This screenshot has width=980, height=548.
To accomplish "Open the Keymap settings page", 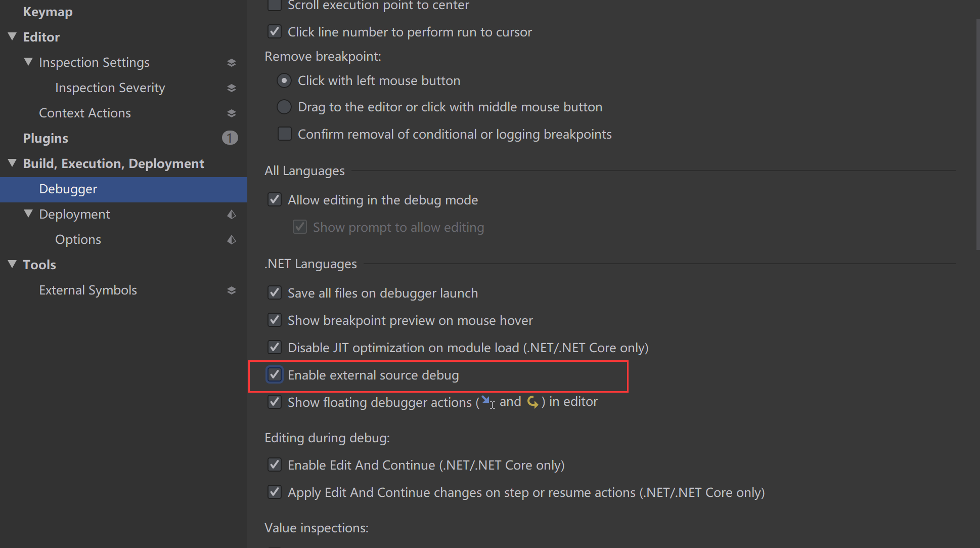I will [x=48, y=12].
